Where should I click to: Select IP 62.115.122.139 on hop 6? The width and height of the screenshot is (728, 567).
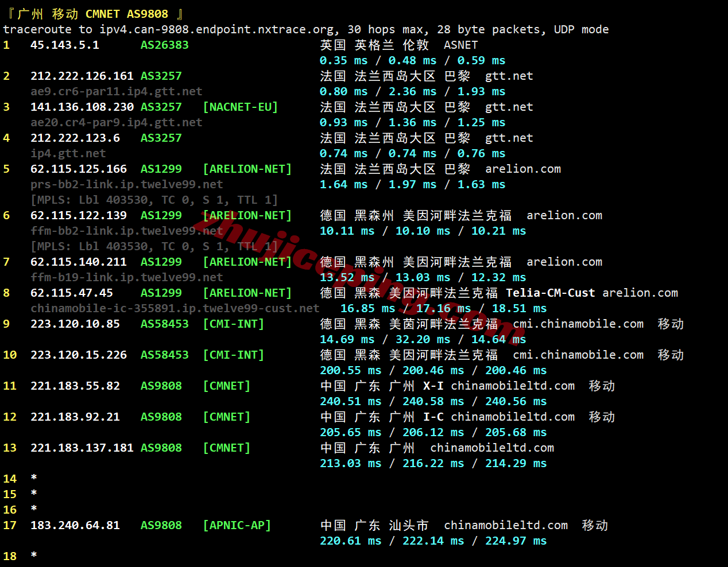pos(79,215)
